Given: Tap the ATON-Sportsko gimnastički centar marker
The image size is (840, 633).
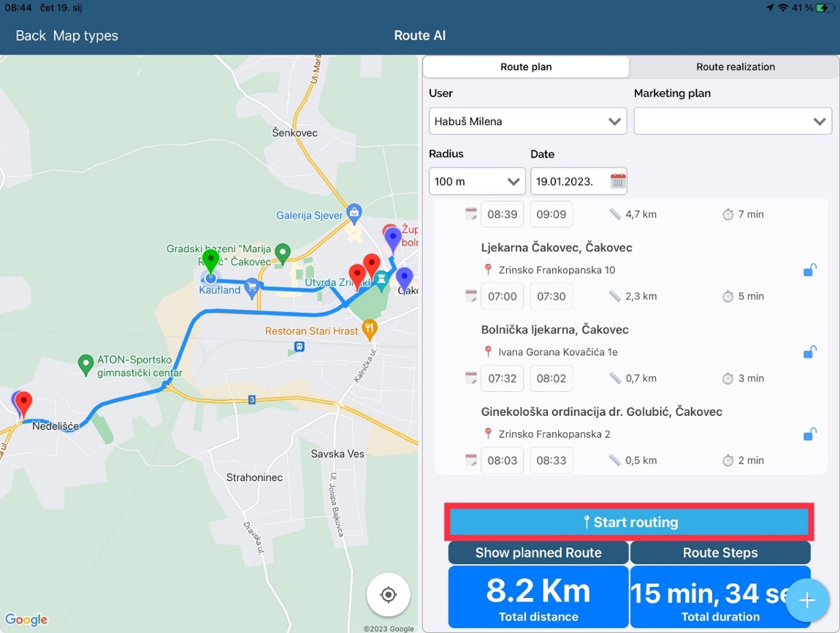Looking at the screenshot, I should [85, 363].
